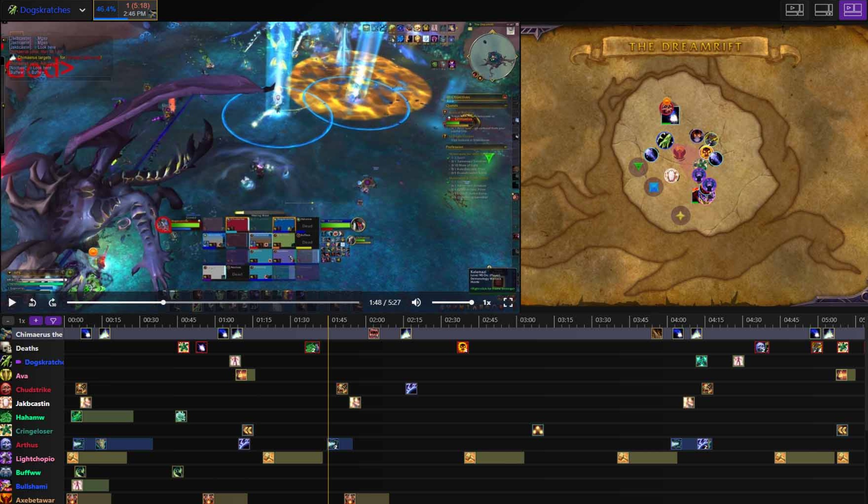The height and width of the screenshot is (504, 868).
Task: Skip forward 30 seconds
Action: 52,302
